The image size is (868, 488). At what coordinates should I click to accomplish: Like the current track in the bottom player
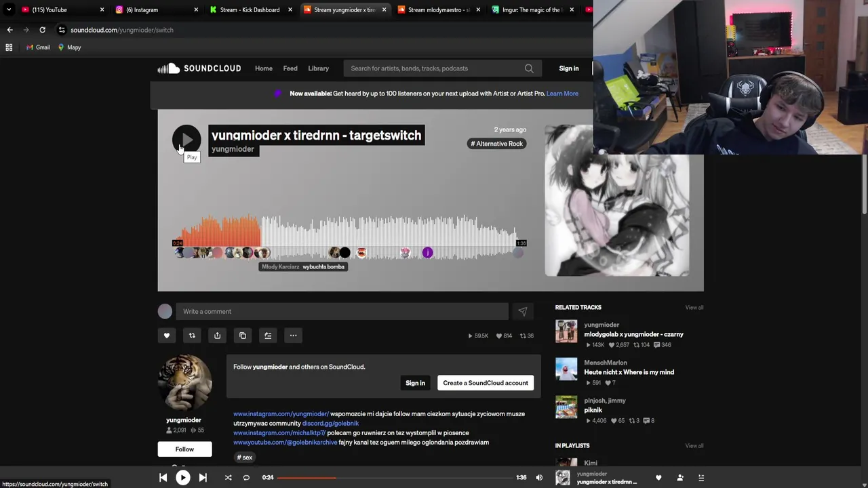[x=658, y=478]
